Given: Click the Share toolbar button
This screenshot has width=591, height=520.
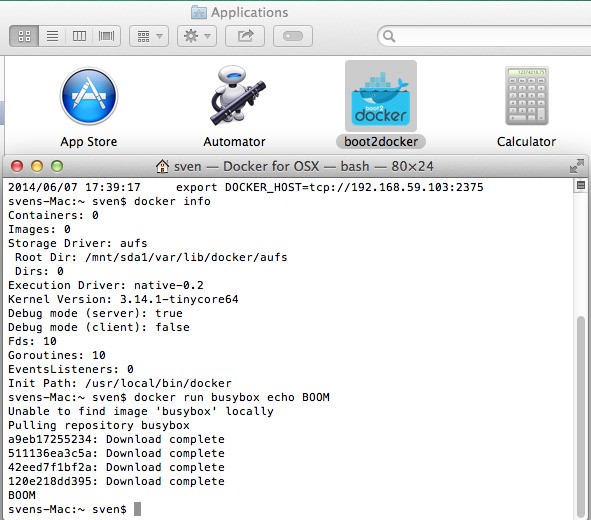Looking at the screenshot, I should pyautogui.click(x=245, y=36).
